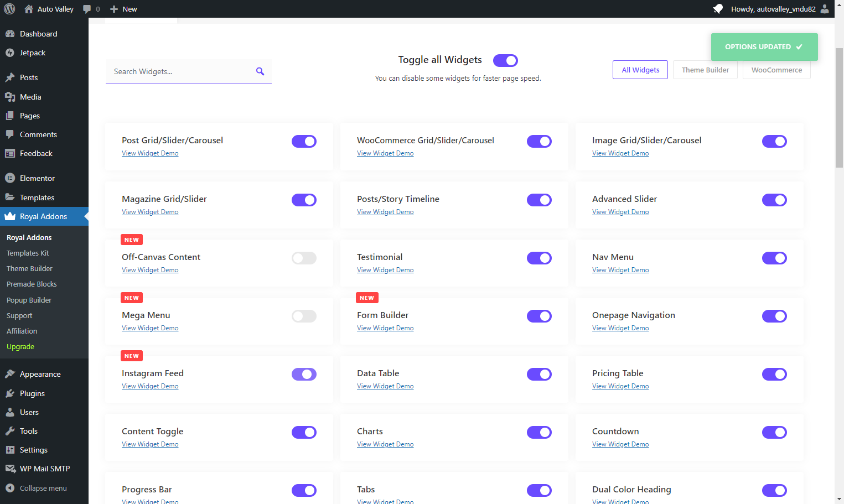Viewport: 844px width, 504px height.
Task: Click the Settings sidebar icon
Action: tap(10, 450)
